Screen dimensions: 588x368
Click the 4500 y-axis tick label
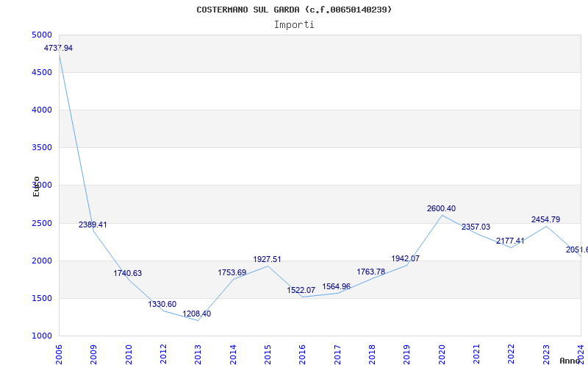[42, 72]
